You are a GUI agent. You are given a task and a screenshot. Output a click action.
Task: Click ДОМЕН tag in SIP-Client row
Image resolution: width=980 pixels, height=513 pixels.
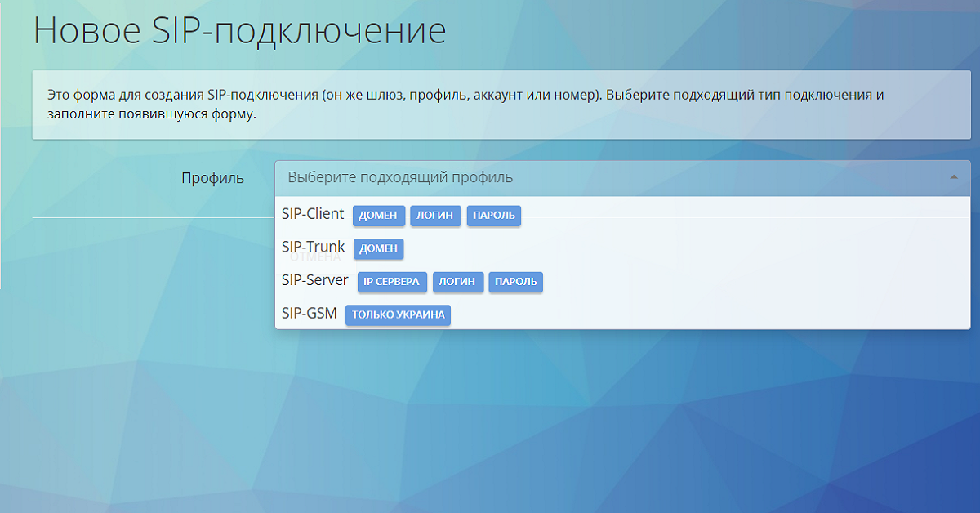(379, 216)
